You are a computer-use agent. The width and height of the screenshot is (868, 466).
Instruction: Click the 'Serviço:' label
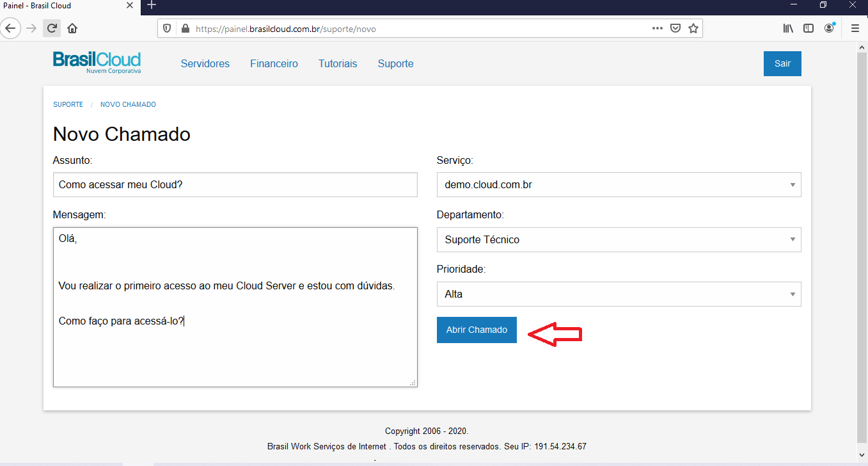click(455, 160)
